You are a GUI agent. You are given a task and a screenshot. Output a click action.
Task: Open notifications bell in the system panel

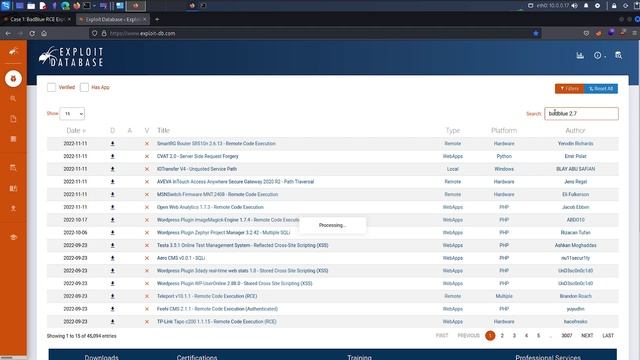586,6
